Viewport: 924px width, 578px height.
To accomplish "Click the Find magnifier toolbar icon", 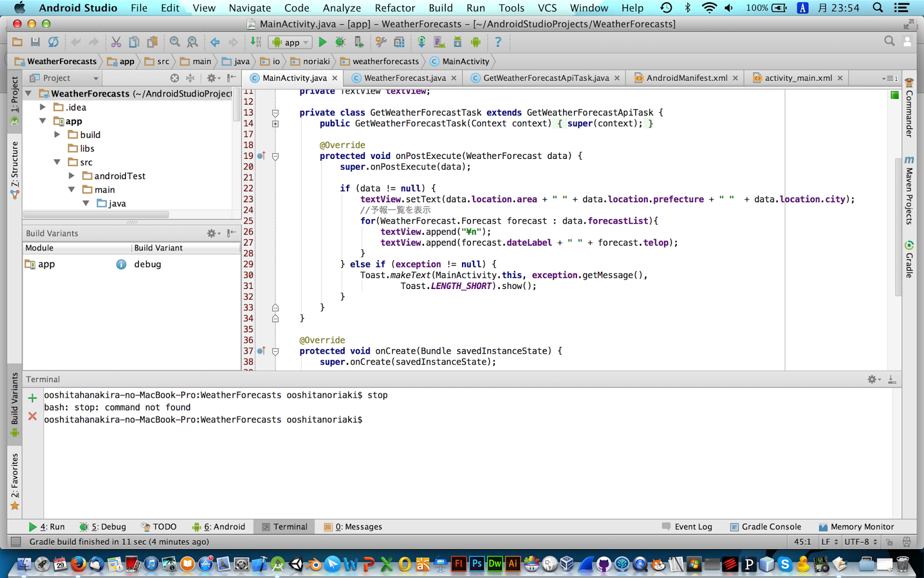I will point(175,42).
